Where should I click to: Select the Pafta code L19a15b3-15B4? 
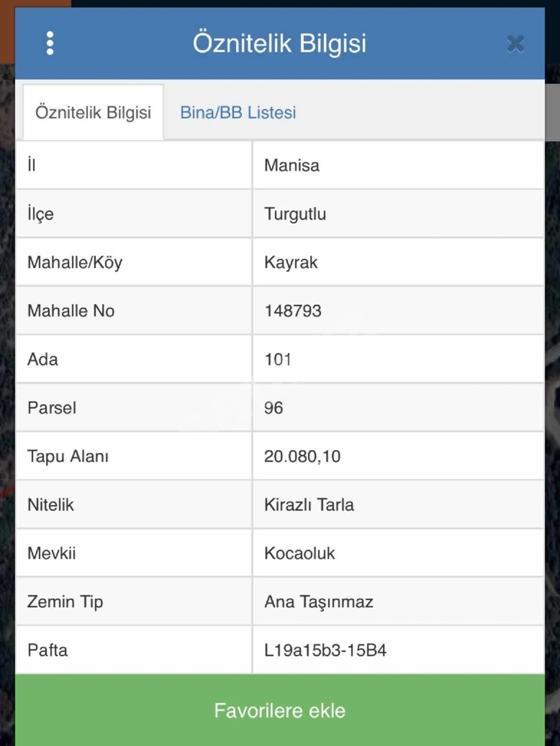(x=325, y=651)
